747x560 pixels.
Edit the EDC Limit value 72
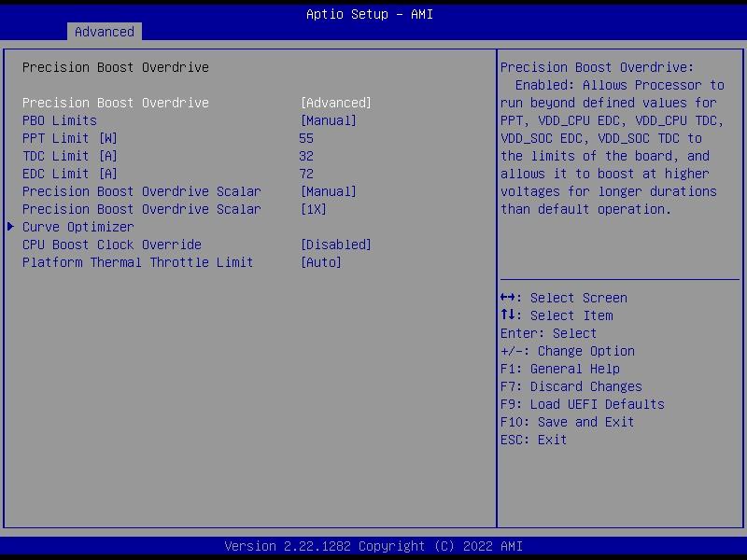click(x=306, y=174)
